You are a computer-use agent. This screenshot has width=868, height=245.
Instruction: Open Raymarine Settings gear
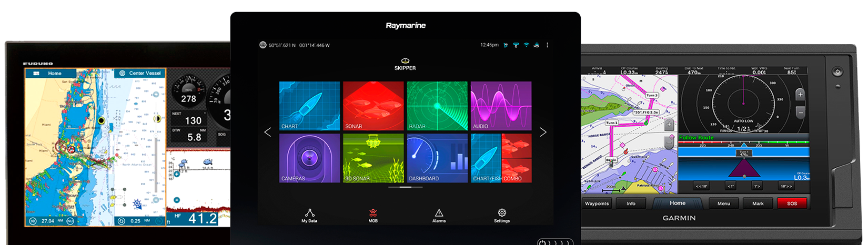pyautogui.click(x=502, y=215)
